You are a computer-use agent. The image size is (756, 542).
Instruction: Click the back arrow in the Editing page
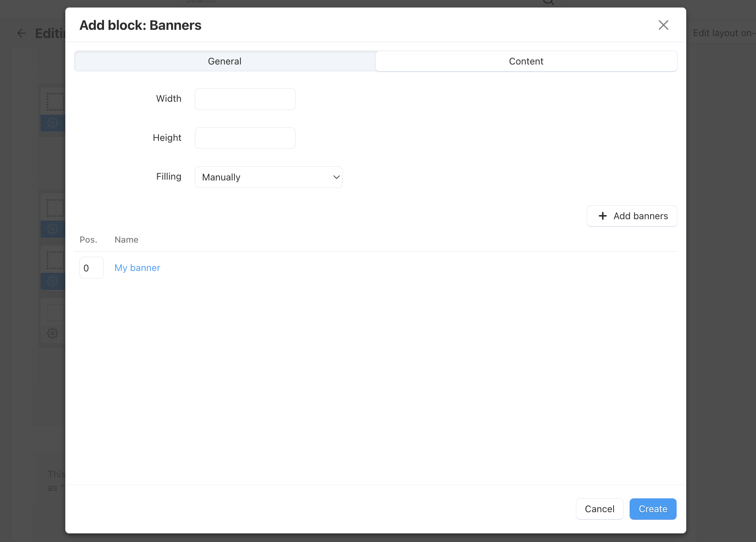pos(22,33)
